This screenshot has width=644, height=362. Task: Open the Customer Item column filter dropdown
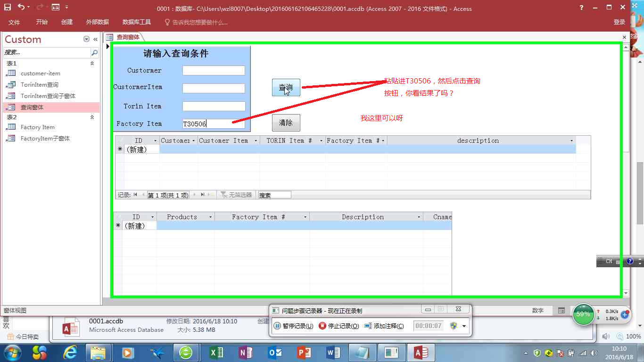(256, 141)
